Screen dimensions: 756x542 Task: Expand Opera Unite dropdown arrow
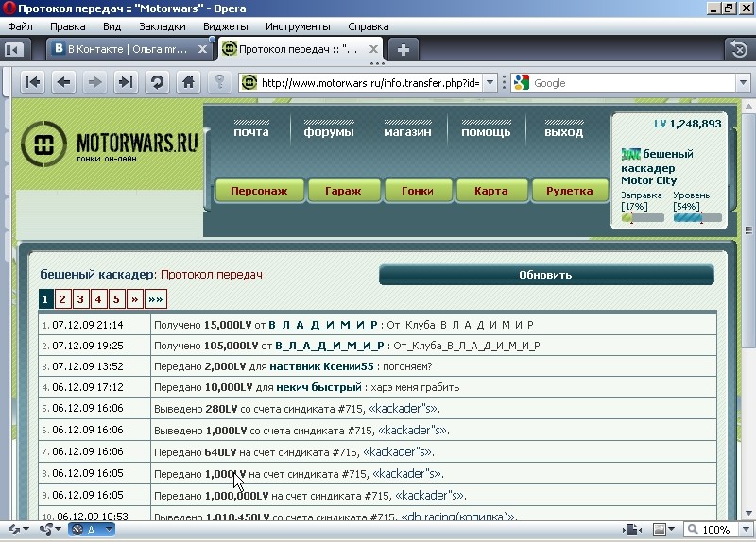[x=58, y=530]
